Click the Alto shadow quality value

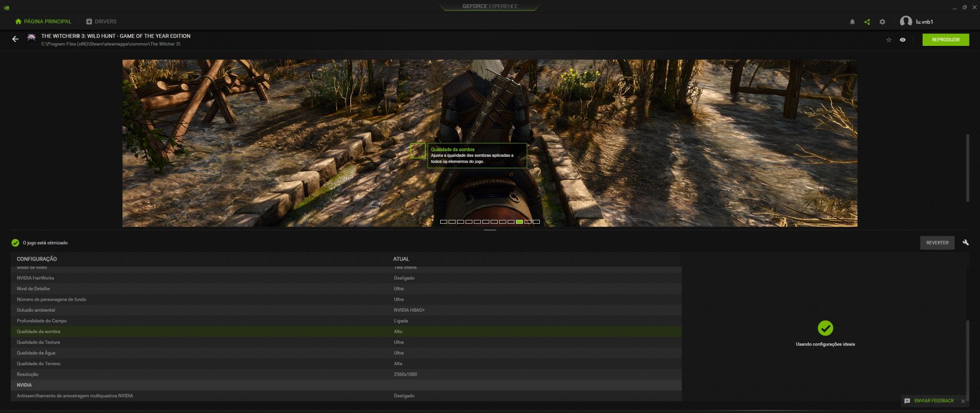(398, 331)
